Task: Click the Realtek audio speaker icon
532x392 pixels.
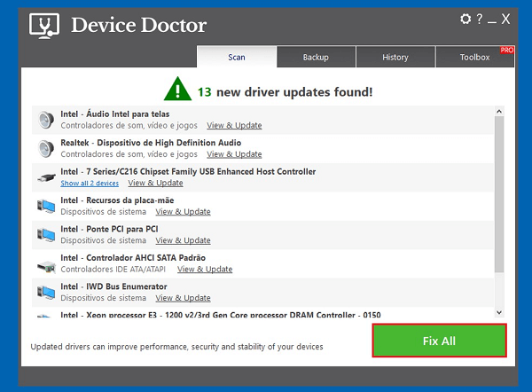Action: click(x=46, y=149)
